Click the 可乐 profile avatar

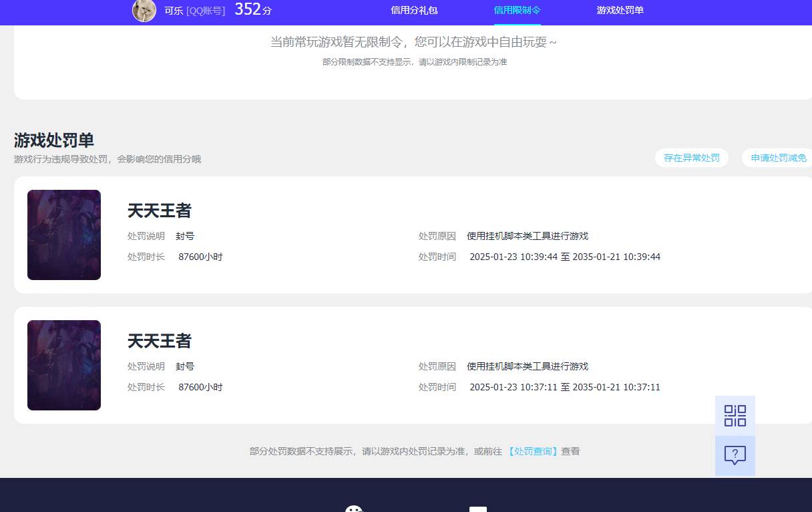(x=144, y=11)
